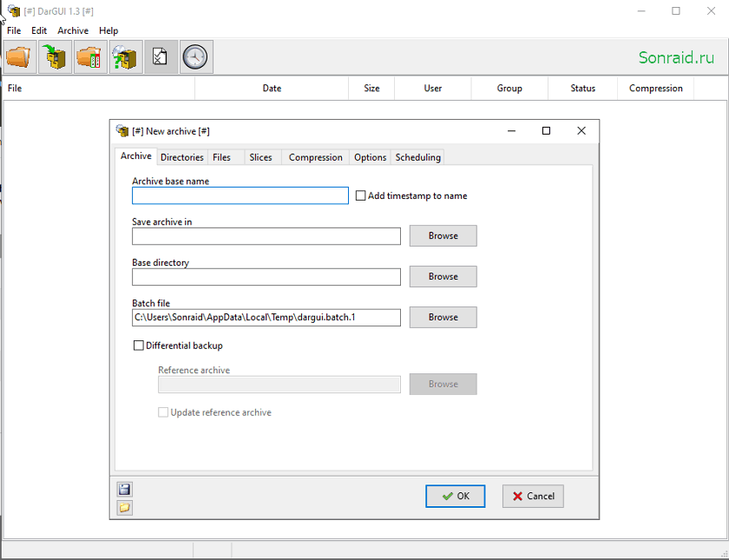Open the Archive menu
Viewport: 729px width, 560px height.
click(73, 30)
